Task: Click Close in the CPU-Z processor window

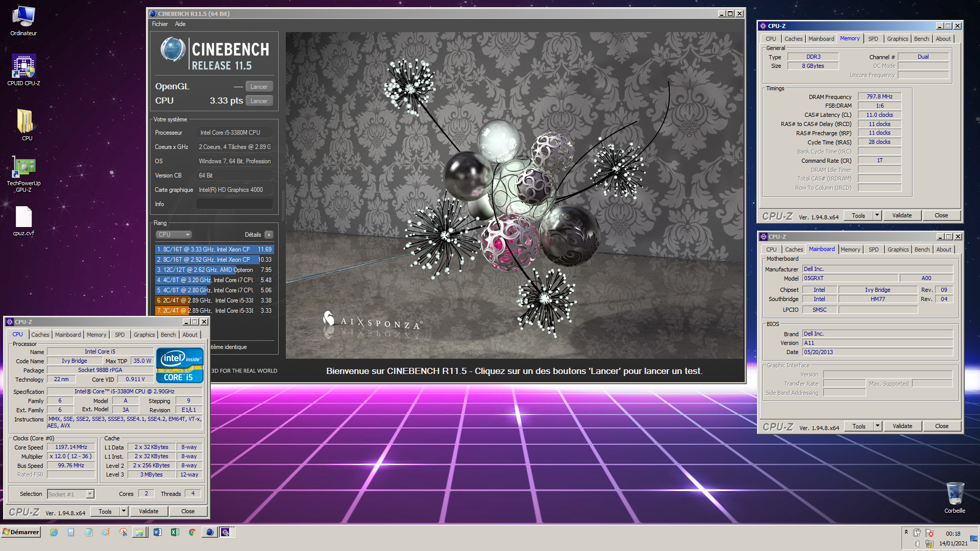Action: point(188,511)
